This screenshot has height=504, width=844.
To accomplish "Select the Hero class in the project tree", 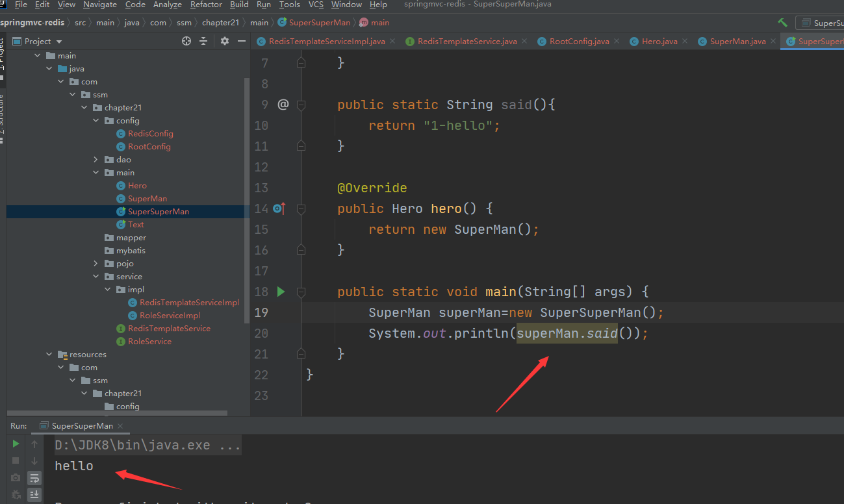I will coord(137,186).
